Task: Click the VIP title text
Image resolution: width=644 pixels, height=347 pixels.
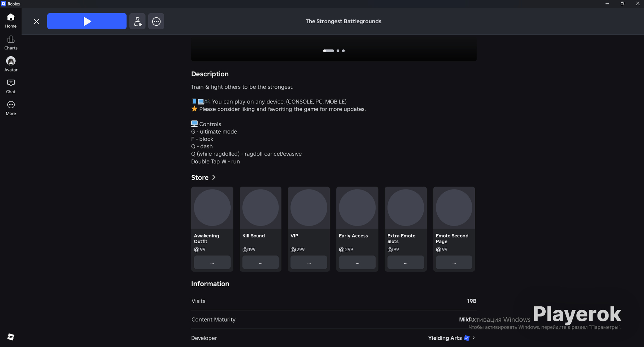Action: tap(295, 236)
